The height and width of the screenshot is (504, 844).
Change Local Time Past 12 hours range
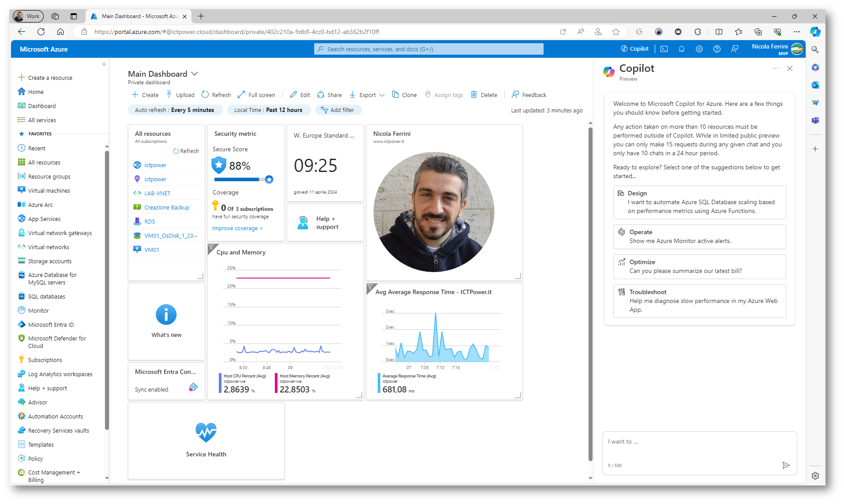click(269, 110)
